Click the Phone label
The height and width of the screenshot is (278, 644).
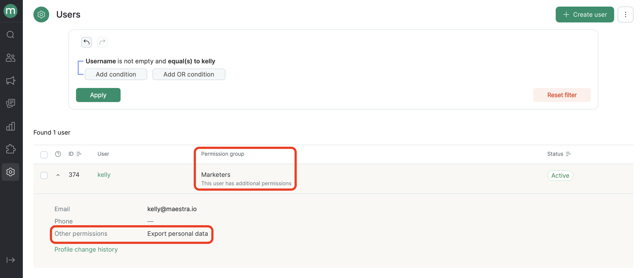click(63, 221)
